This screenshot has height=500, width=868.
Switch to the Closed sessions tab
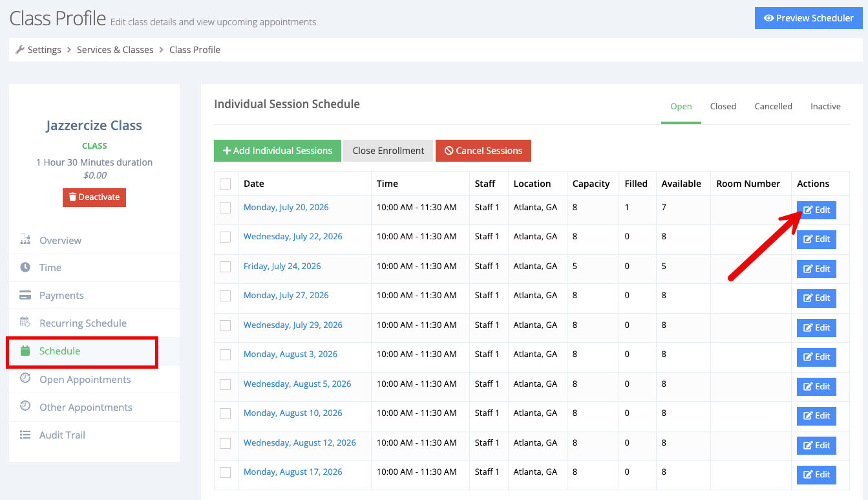pos(723,106)
